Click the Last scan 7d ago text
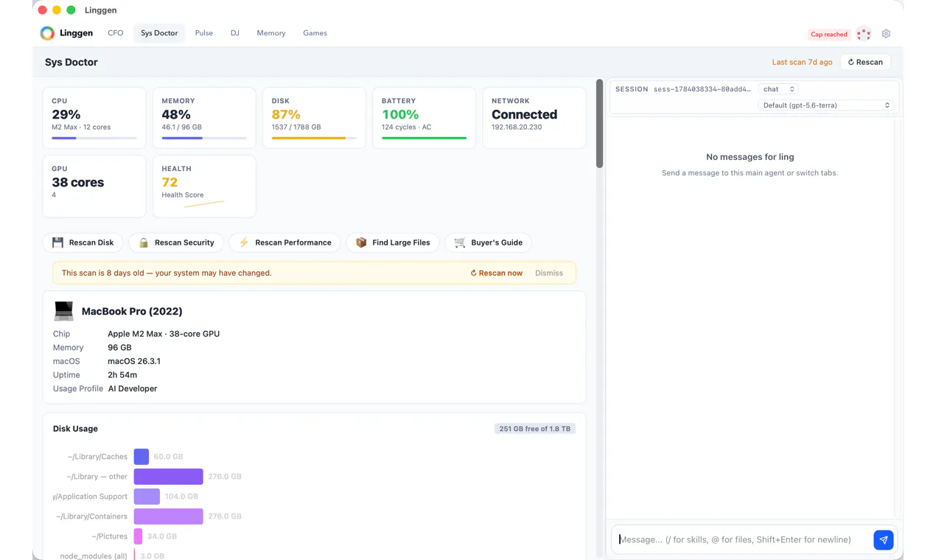The height and width of the screenshot is (560, 936). [x=802, y=62]
